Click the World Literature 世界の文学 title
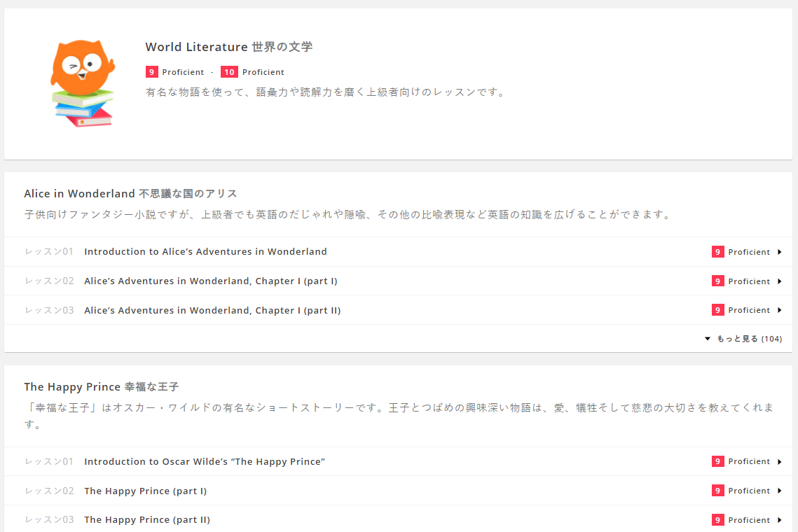The height and width of the screenshot is (532, 798). (x=229, y=47)
